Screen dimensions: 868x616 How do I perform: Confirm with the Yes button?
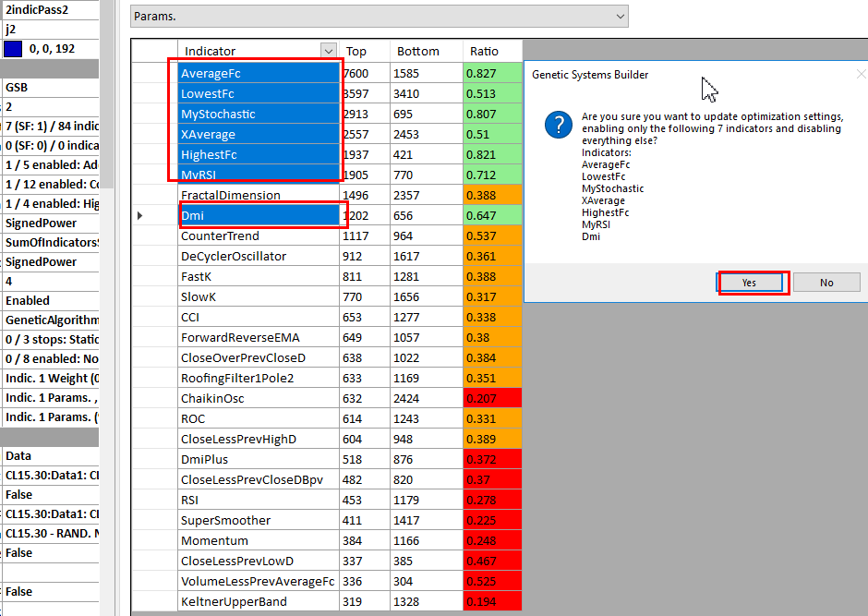tap(749, 283)
